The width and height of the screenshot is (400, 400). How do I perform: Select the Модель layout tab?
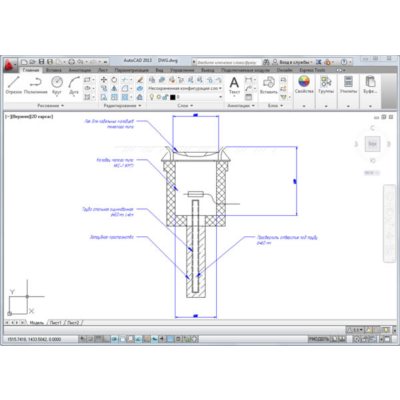37,323
